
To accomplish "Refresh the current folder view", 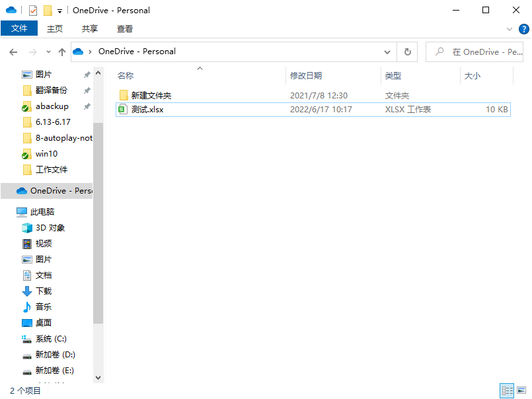I will tap(408, 52).
